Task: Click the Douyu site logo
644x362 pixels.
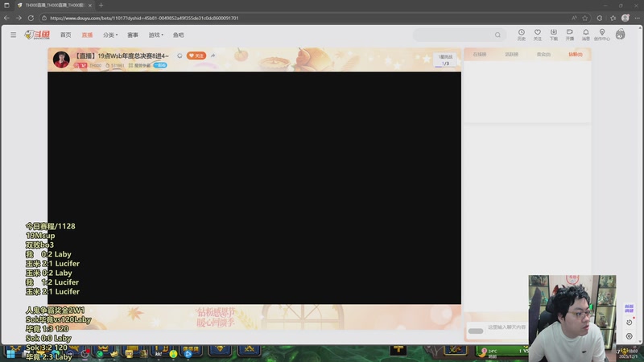Action: (37, 35)
